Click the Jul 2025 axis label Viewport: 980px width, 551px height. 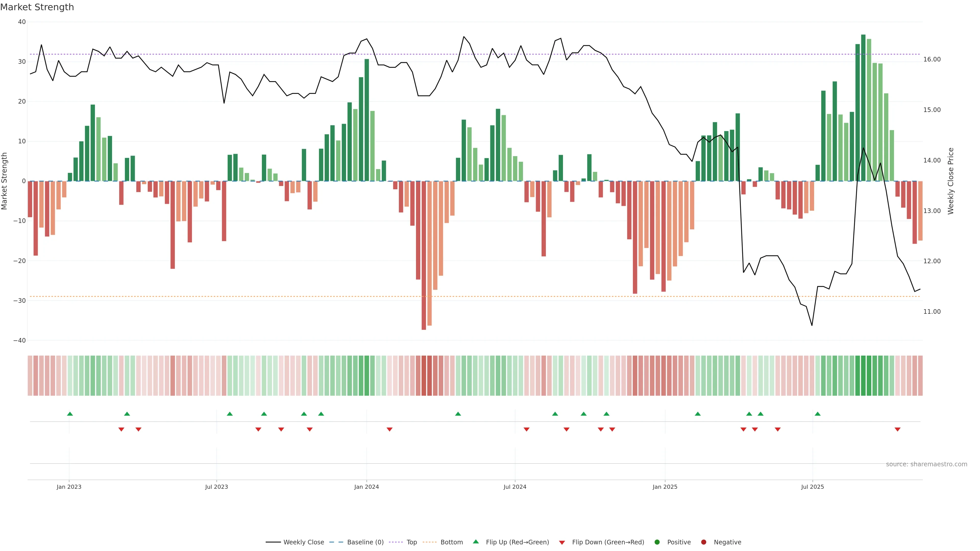812,487
